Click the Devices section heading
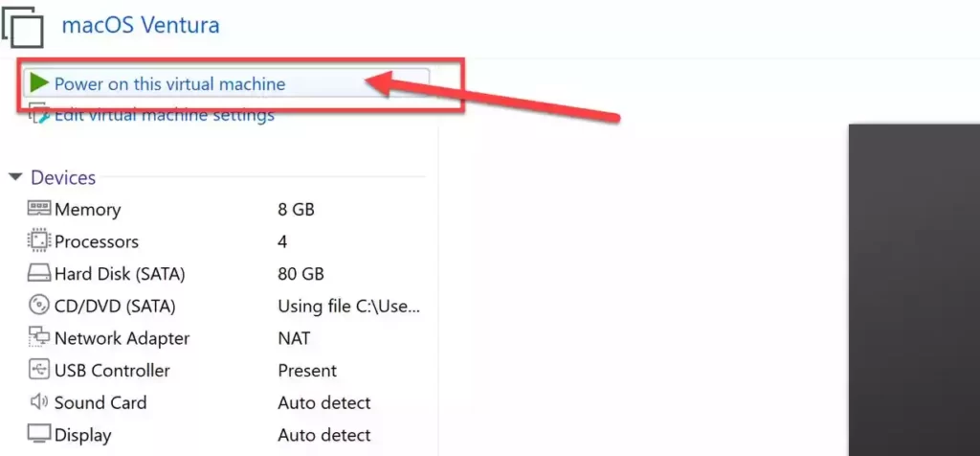Image resolution: width=980 pixels, height=456 pixels. point(63,177)
